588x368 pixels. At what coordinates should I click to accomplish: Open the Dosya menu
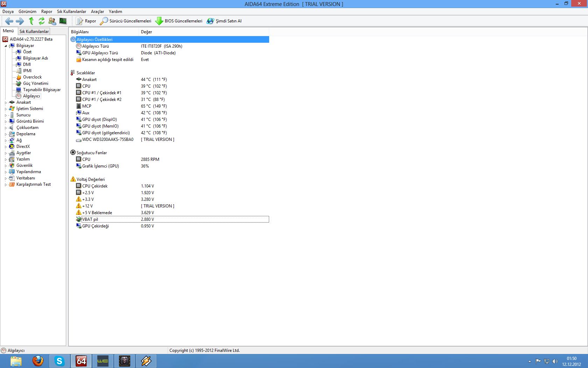coord(8,12)
